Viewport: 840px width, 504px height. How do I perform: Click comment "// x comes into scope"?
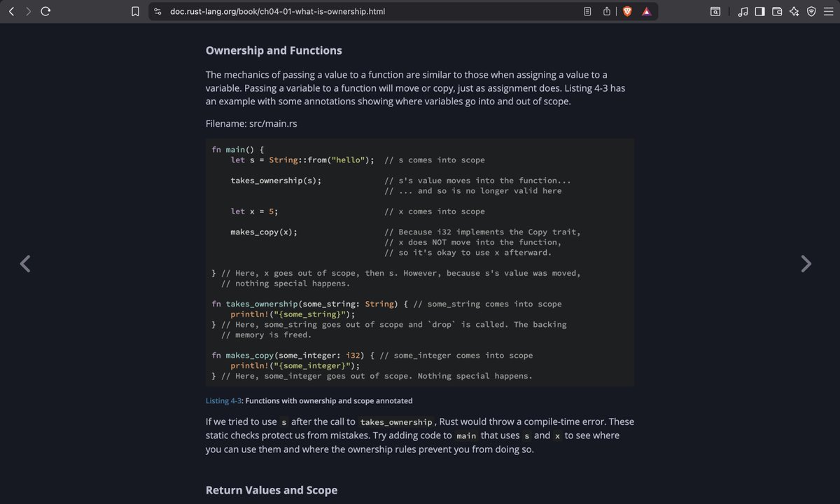435,211
